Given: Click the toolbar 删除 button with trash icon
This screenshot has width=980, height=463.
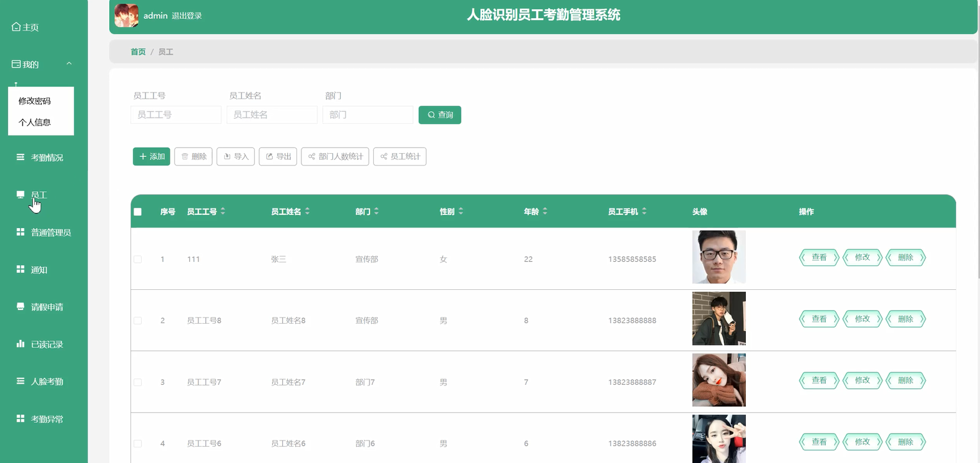Looking at the screenshot, I should (x=194, y=156).
